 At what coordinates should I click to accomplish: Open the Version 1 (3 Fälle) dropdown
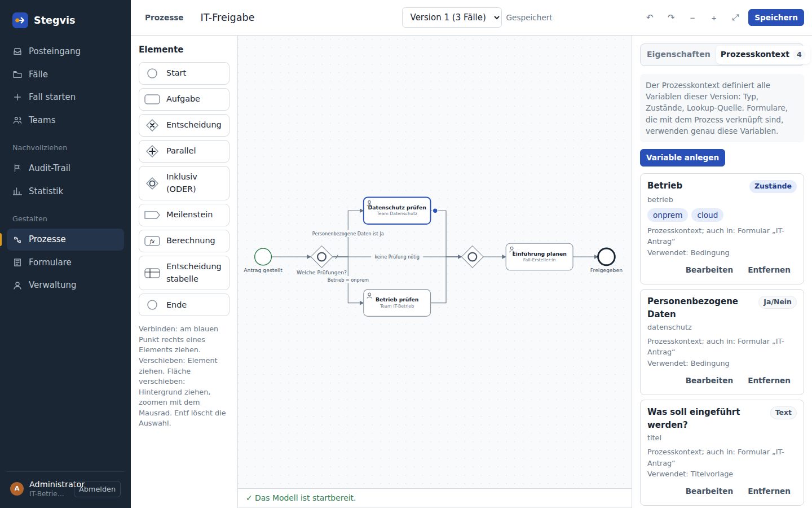452,17
